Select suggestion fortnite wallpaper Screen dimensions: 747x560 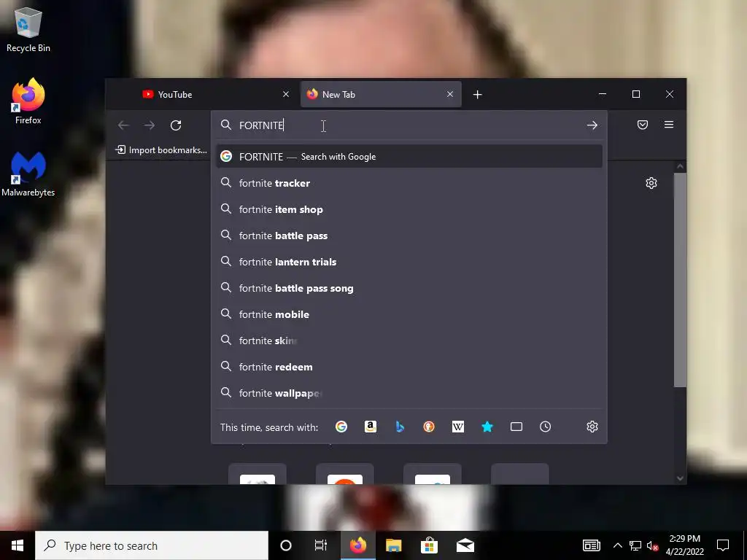tap(409, 392)
